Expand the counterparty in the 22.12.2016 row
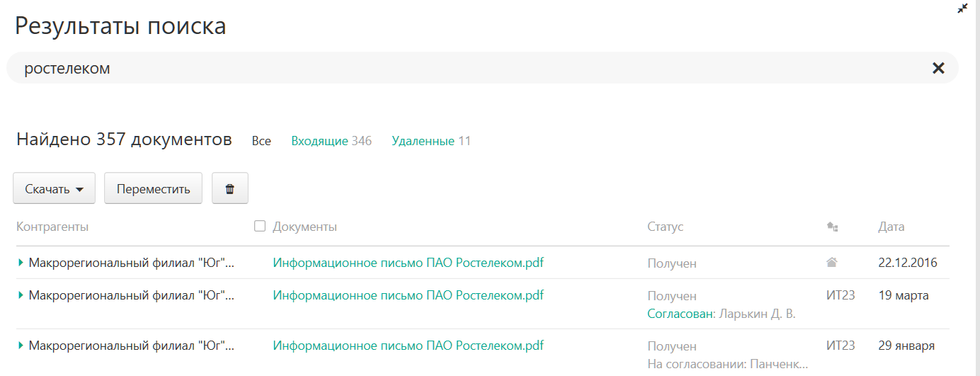The width and height of the screenshot is (980, 376). pyautogui.click(x=21, y=263)
